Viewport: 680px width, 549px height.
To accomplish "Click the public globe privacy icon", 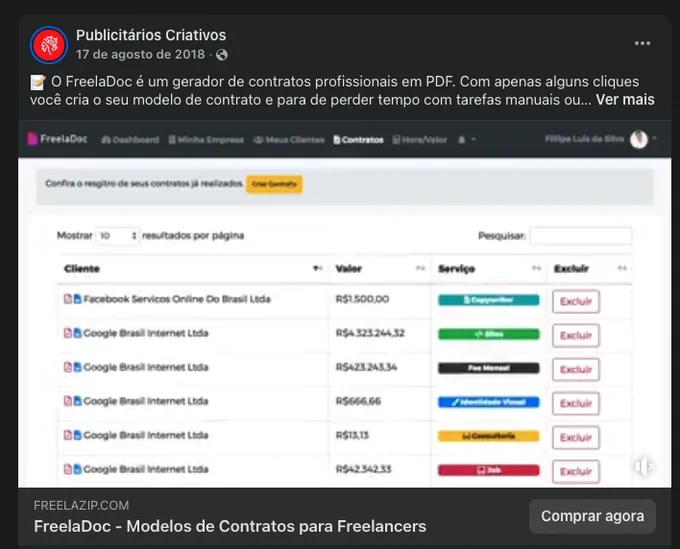I will pos(222,55).
